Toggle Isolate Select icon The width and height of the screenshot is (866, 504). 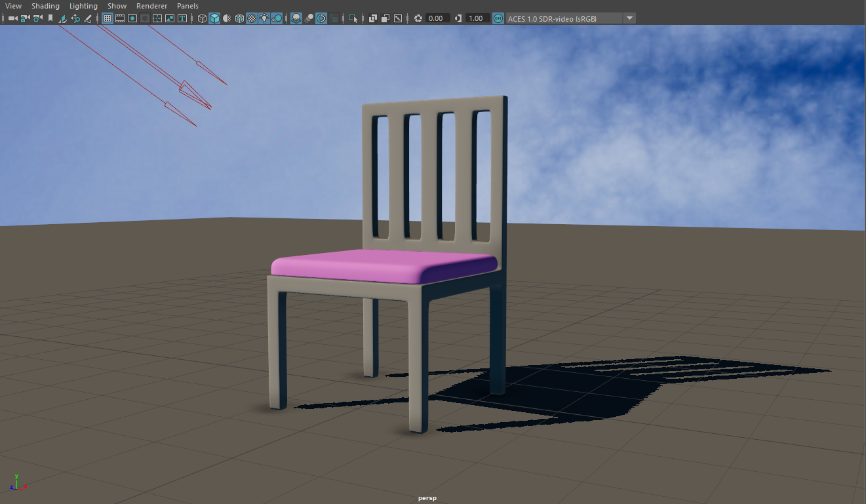tap(353, 18)
